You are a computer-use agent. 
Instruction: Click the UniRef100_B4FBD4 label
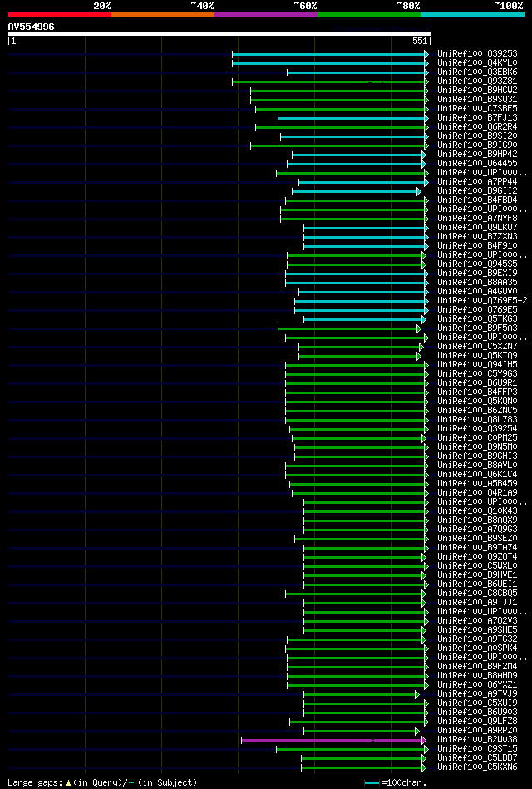[x=478, y=200]
